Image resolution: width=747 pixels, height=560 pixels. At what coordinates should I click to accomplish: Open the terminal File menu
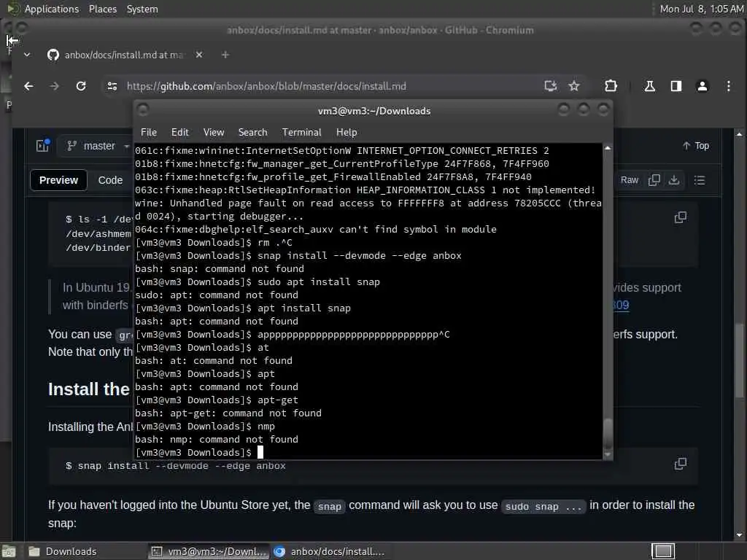[149, 133]
